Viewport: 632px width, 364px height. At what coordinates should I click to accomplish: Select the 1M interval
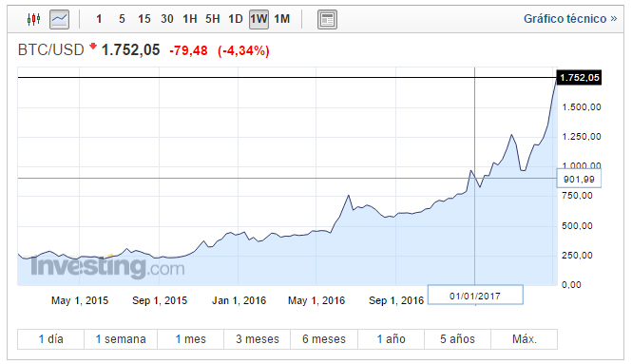281,19
